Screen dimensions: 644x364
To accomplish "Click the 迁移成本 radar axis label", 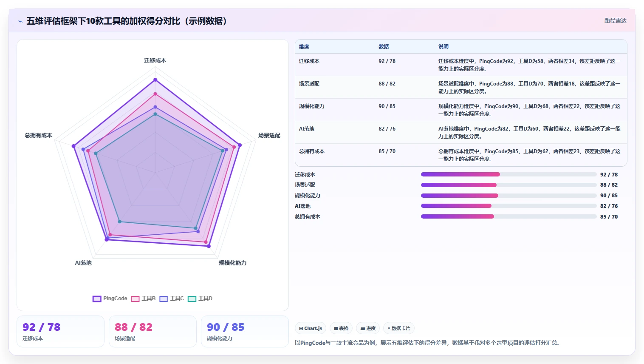I will (155, 60).
